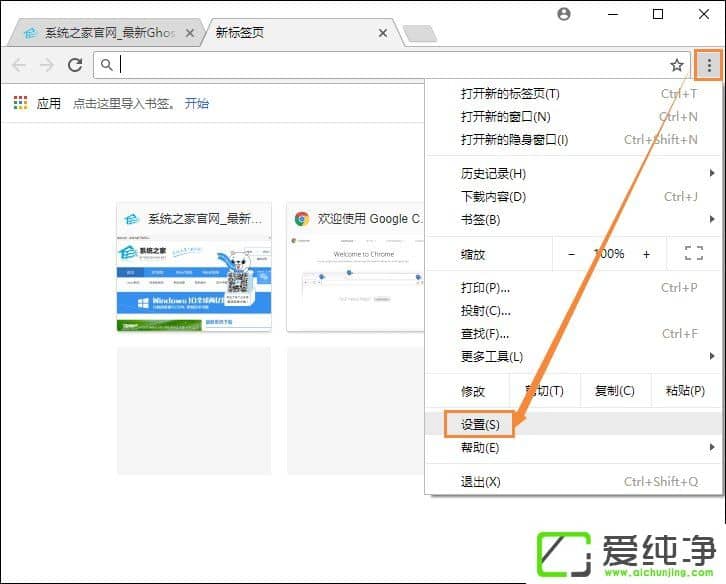Click the bookmark star icon
Viewport: 726px width, 584px height.
click(x=676, y=65)
